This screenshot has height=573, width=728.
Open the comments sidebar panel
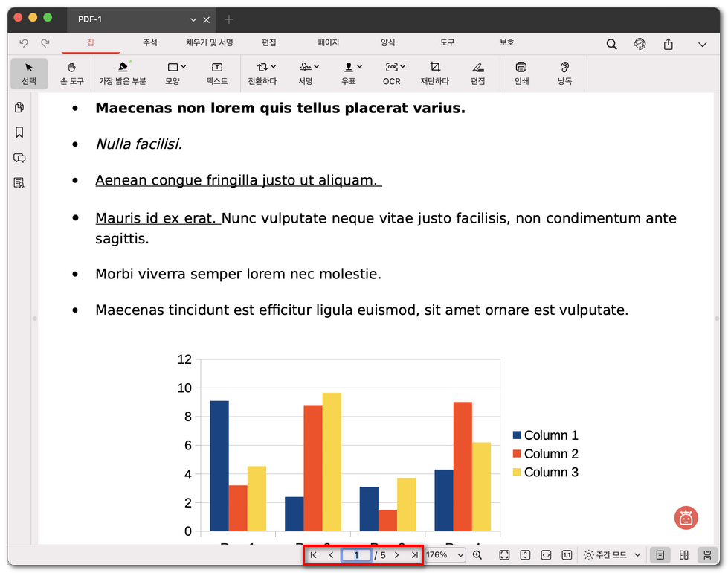click(x=19, y=158)
